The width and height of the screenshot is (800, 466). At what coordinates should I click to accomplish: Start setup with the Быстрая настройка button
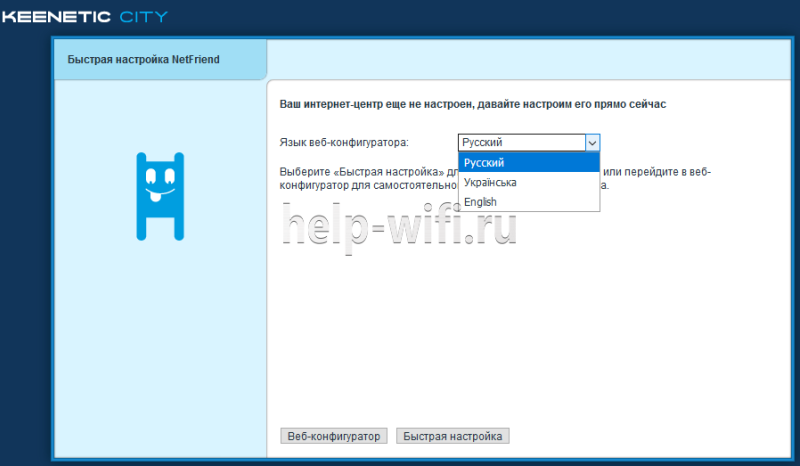[x=453, y=436]
